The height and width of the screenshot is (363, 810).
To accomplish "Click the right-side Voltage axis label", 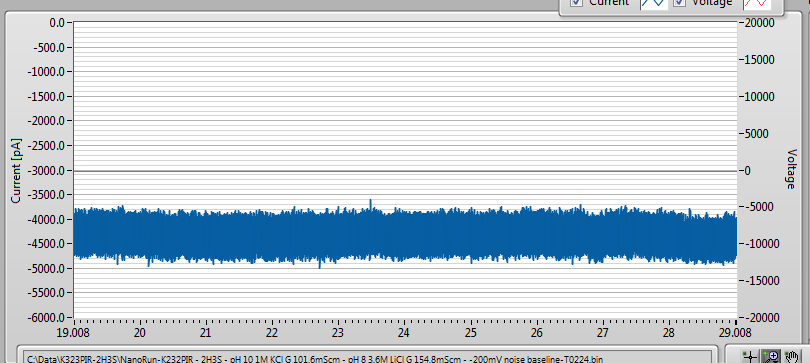I will pos(791,169).
